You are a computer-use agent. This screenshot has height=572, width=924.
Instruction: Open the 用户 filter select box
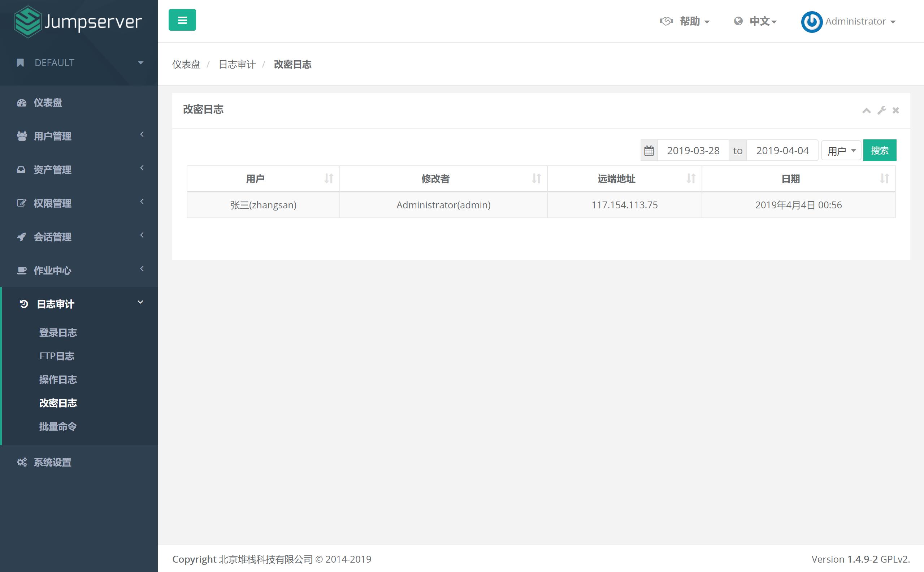(841, 151)
